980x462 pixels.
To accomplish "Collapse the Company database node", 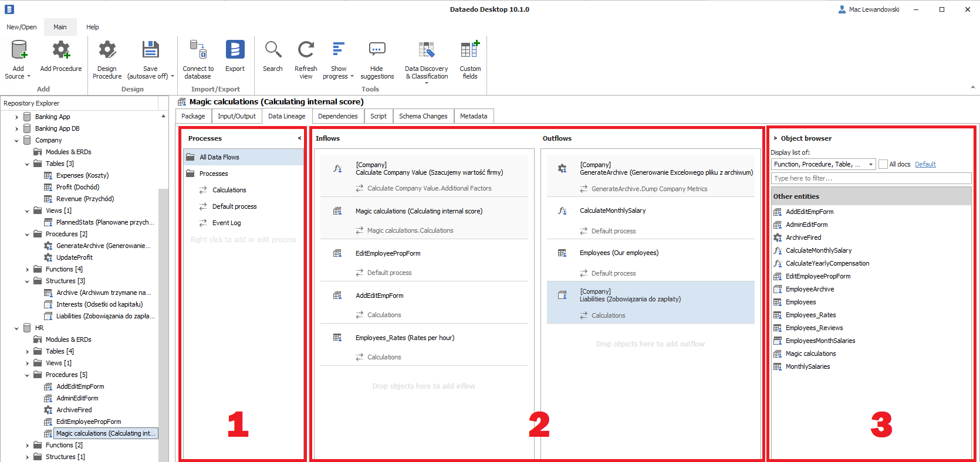I will 16,141.
